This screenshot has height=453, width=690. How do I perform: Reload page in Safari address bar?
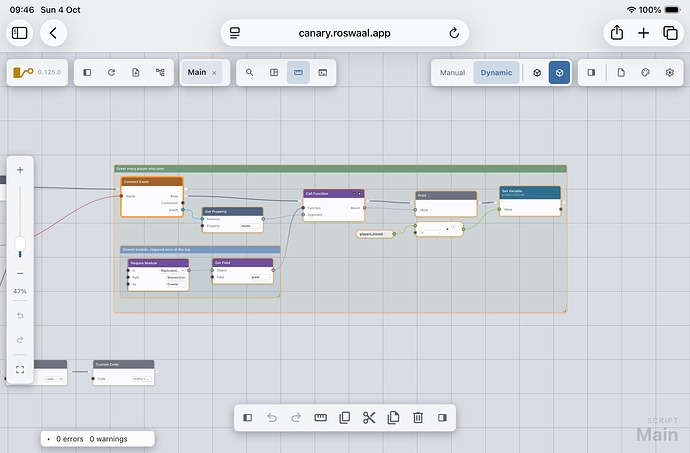coord(454,33)
